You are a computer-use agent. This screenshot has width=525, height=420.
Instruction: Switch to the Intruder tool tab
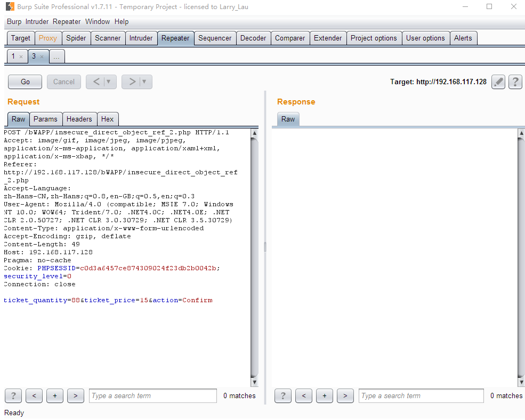[141, 38]
